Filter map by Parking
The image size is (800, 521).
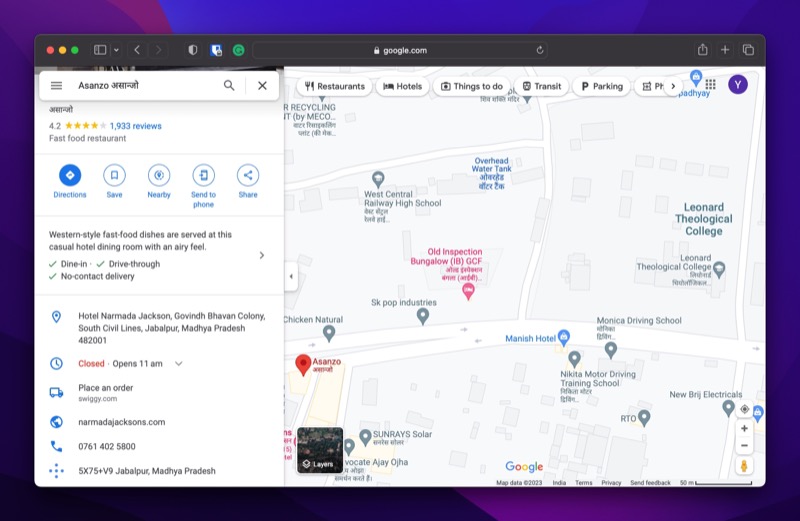(x=602, y=86)
